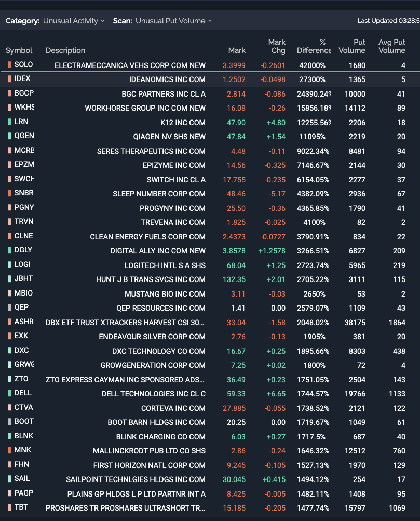
Task: Click the -5.17 mark change value
Action: coord(277,194)
